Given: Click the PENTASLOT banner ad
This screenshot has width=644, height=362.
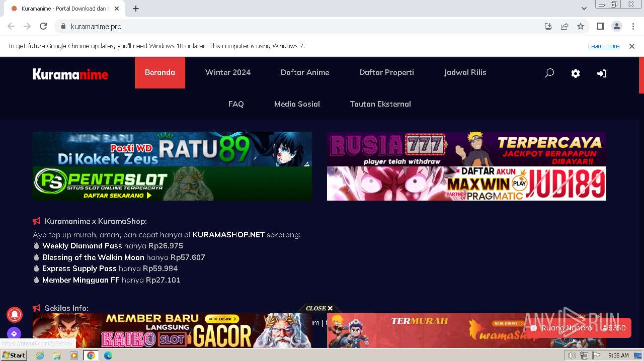Looking at the screenshot, I should 172,184.
